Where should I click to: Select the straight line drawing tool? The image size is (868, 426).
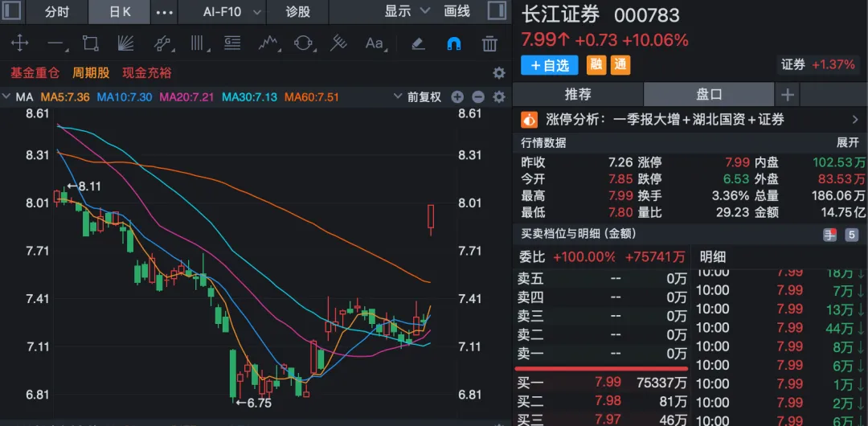[56, 43]
